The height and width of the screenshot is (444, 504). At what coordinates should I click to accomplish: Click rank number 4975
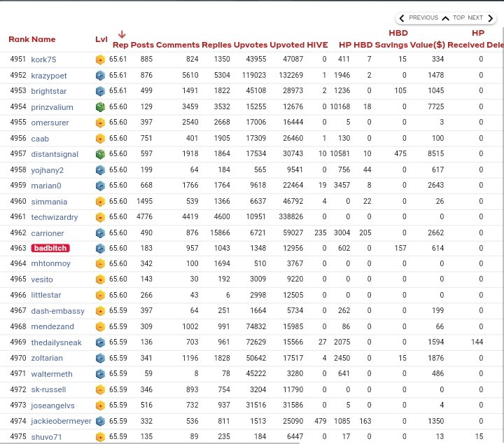click(x=18, y=436)
